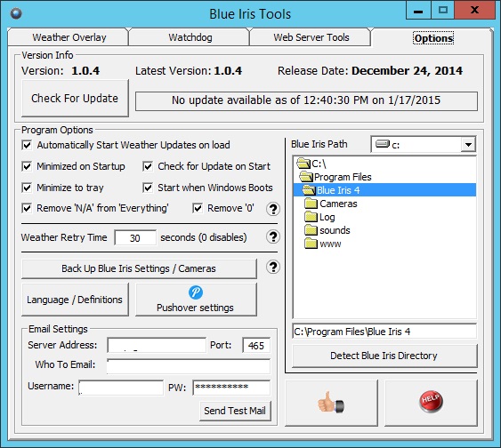Click Check For Update button
The height and width of the screenshot is (448, 501).
coord(75,99)
